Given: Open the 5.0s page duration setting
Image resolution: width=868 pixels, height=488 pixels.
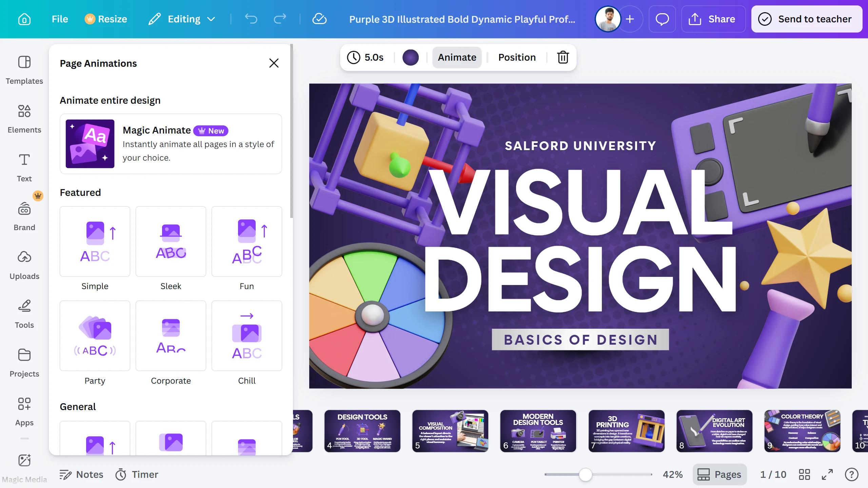Looking at the screenshot, I should 366,57.
